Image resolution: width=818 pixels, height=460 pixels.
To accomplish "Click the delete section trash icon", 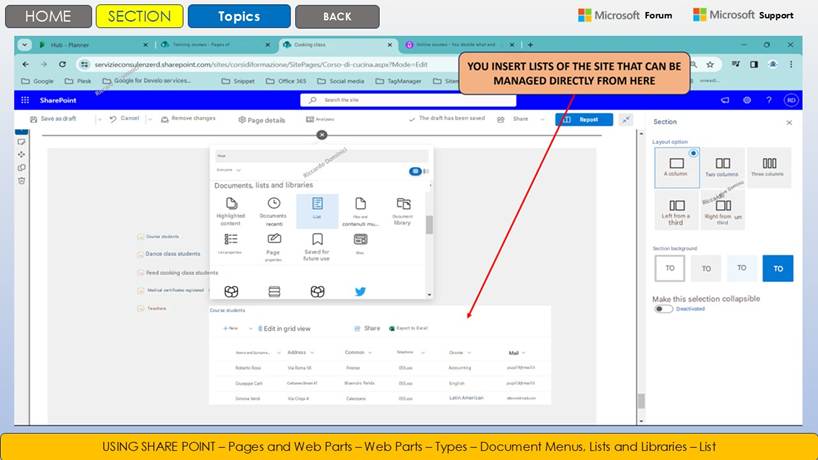I will pos(21,180).
